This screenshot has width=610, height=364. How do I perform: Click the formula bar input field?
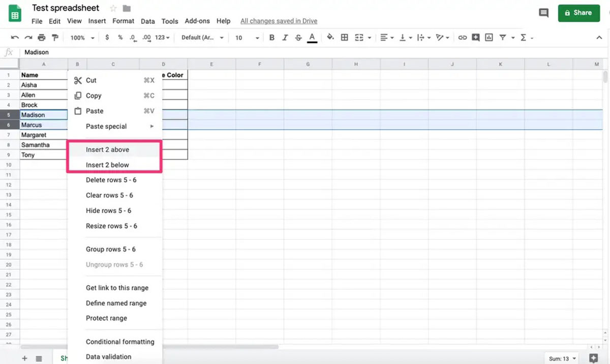pos(152,52)
